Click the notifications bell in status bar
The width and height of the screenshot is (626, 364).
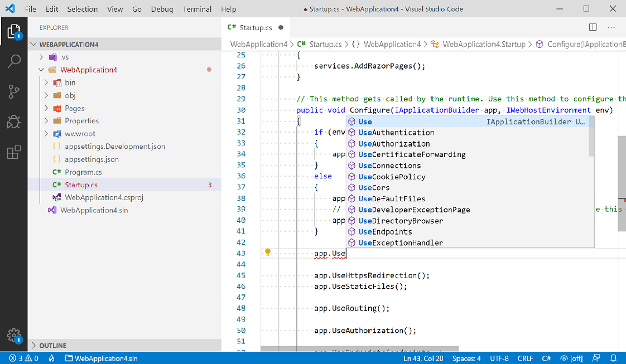point(614,358)
